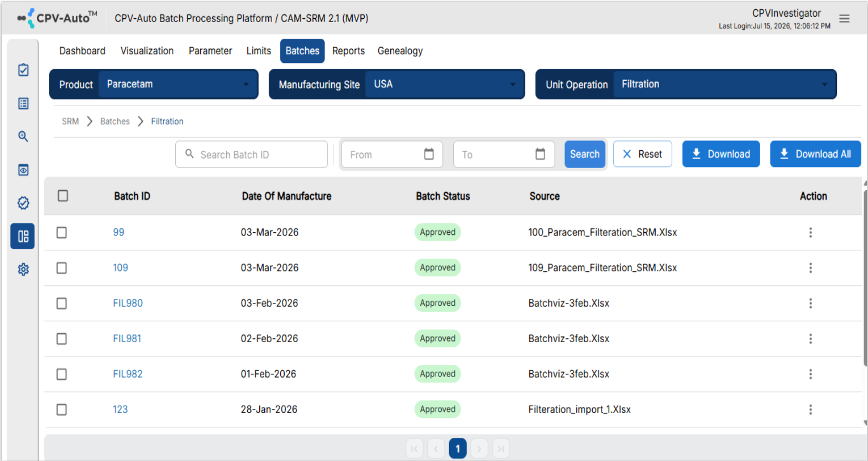
Task: Focus the From date field
Action: tap(391, 154)
